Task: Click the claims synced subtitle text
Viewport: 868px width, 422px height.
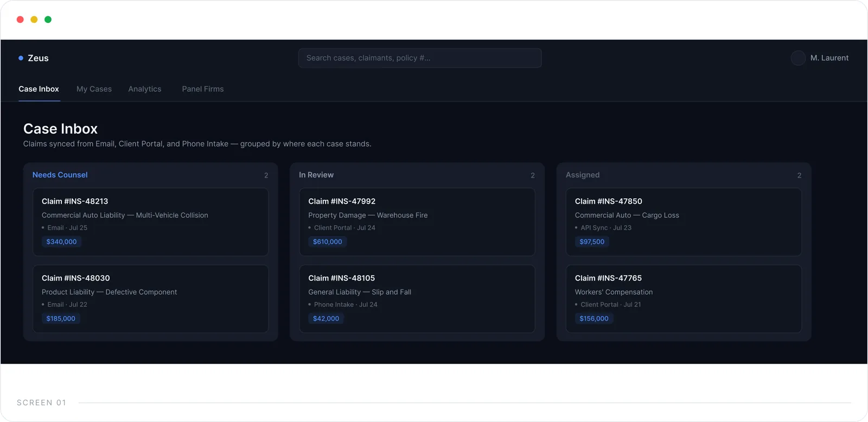Action: (197, 144)
